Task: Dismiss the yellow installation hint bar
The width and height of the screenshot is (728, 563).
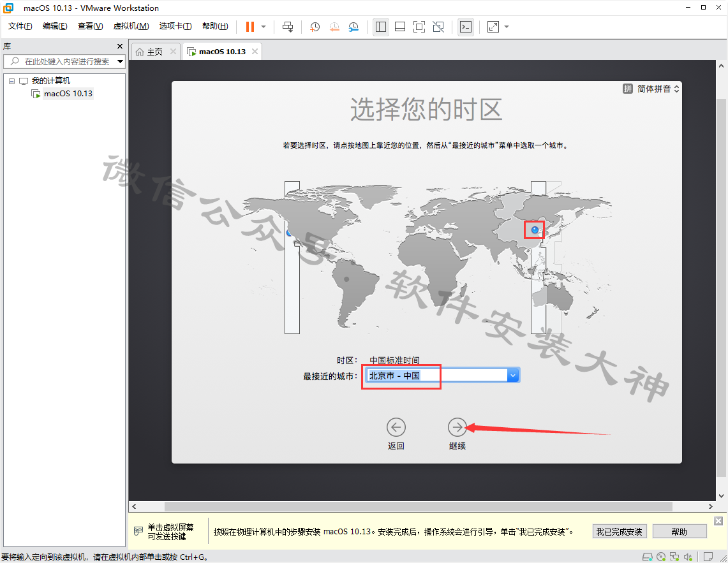Action: coord(718,521)
